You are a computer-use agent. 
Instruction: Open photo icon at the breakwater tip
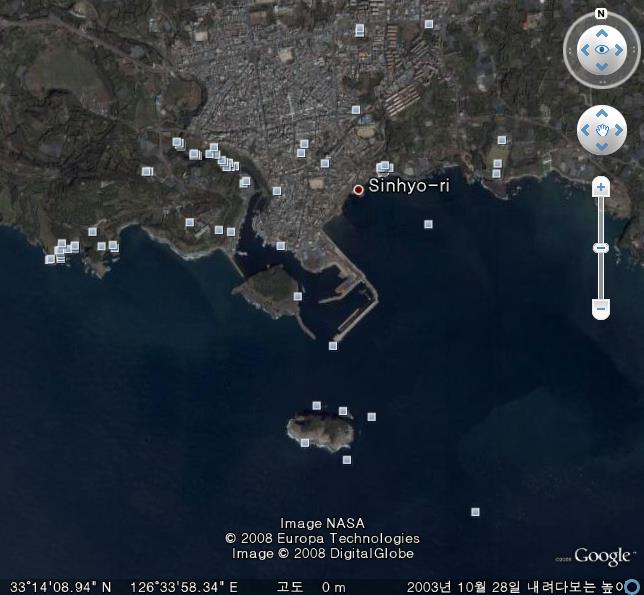333,346
